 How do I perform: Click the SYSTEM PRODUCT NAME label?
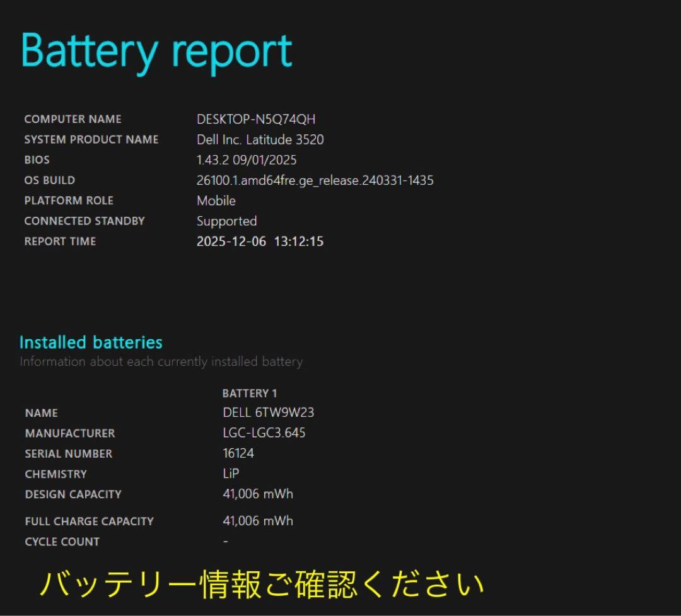(x=91, y=139)
